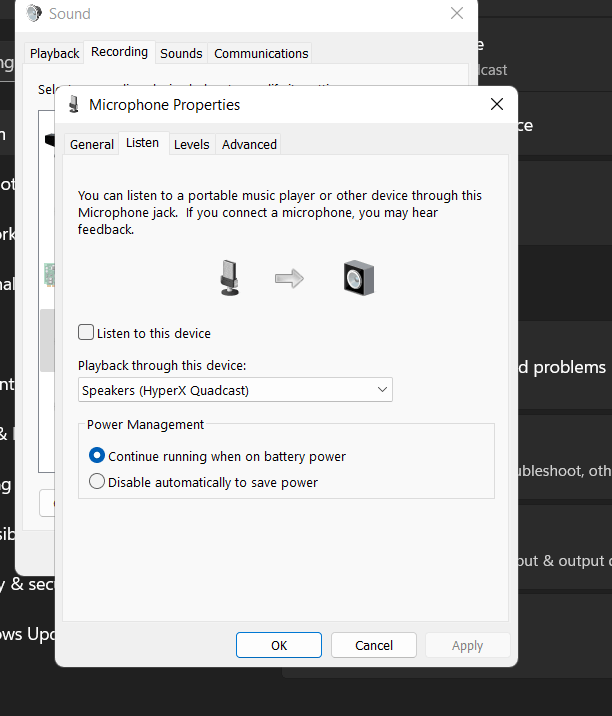Click the Cancel button
This screenshot has width=612, height=716.
tap(374, 645)
